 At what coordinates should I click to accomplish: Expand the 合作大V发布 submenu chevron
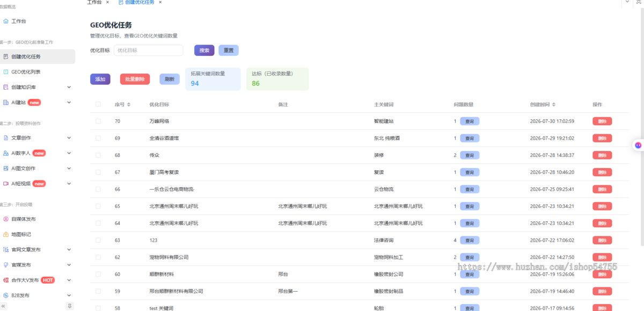pyautogui.click(x=69, y=280)
